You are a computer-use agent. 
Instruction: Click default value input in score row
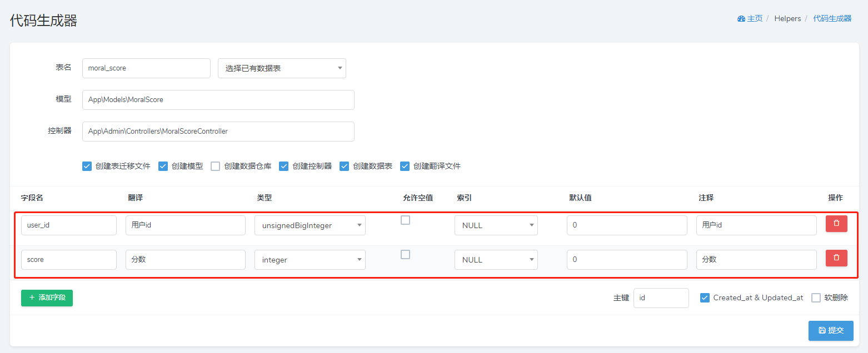(x=627, y=260)
